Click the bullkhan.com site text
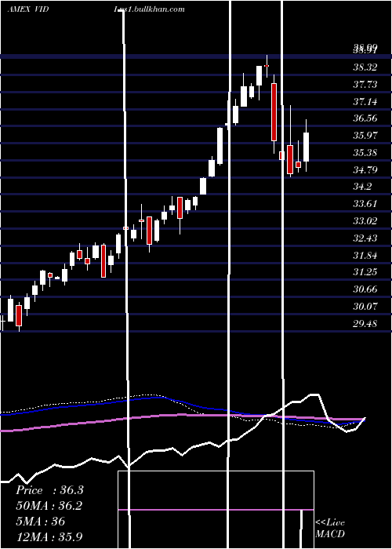 [x=150, y=9]
